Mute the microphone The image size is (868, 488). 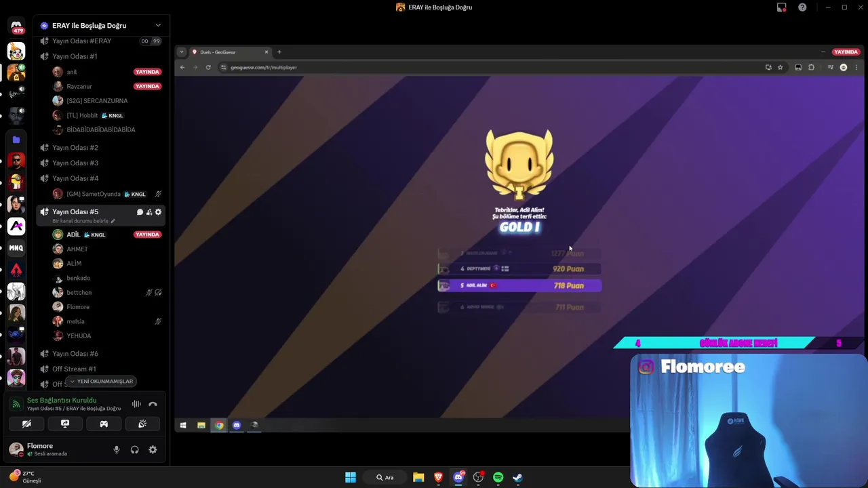[x=117, y=449]
